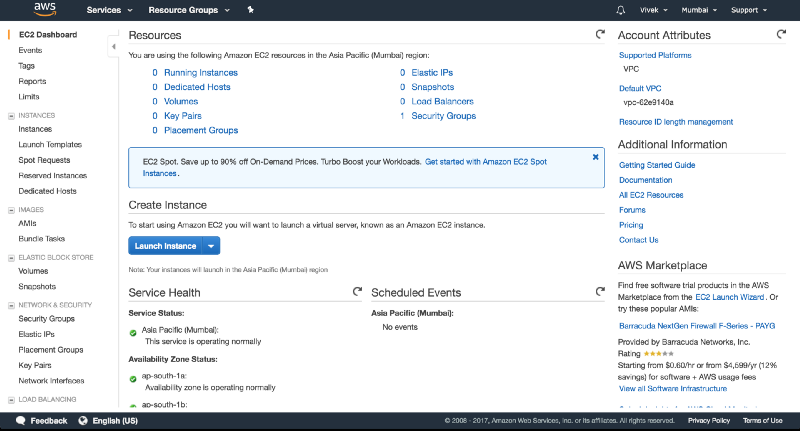This screenshot has width=800, height=431.
Task: Open Barracuda NextGen Firewall listing
Action: 697,325
